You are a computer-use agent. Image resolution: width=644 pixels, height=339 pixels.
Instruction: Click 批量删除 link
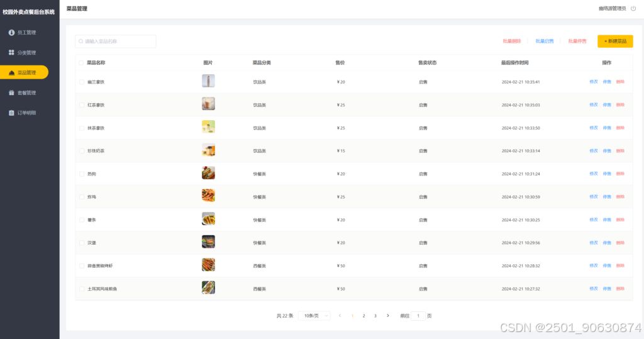coord(511,42)
